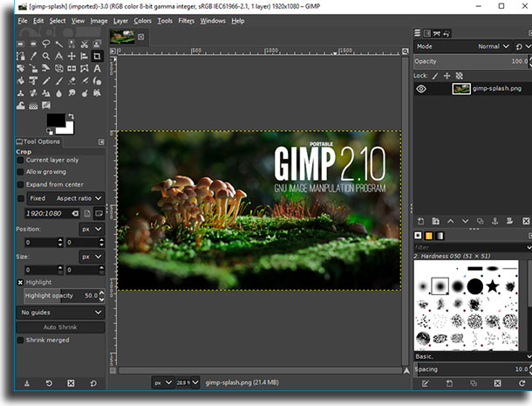
Task: Uncheck the Highlight checkbox
Action: [x=20, y=282]
